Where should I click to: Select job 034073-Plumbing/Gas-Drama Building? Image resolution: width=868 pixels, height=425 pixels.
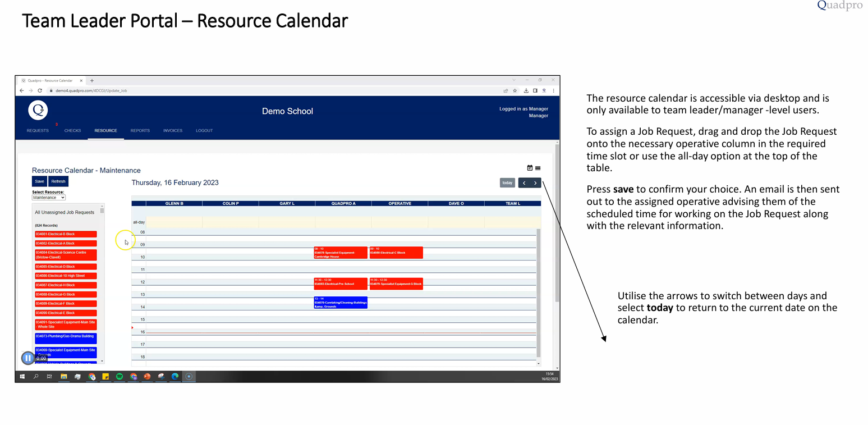click(x=66, y=339)
